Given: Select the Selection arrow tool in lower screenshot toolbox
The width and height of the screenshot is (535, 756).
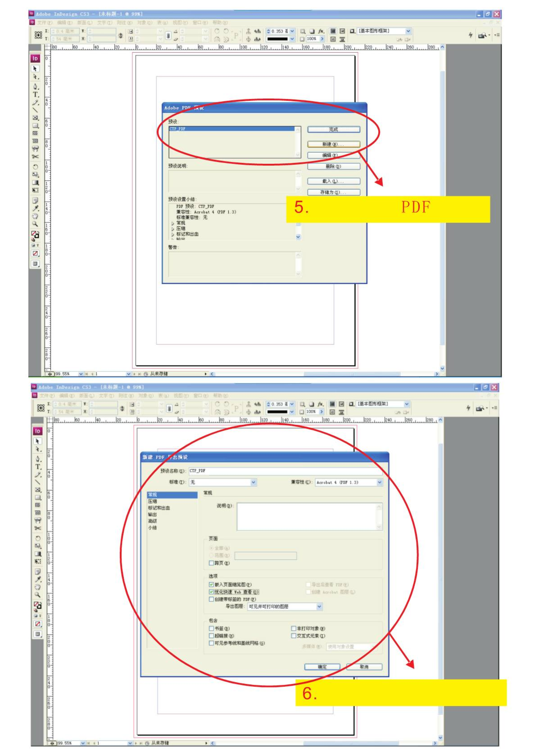Looking at the screenshot, I should (x=37, y=441).
